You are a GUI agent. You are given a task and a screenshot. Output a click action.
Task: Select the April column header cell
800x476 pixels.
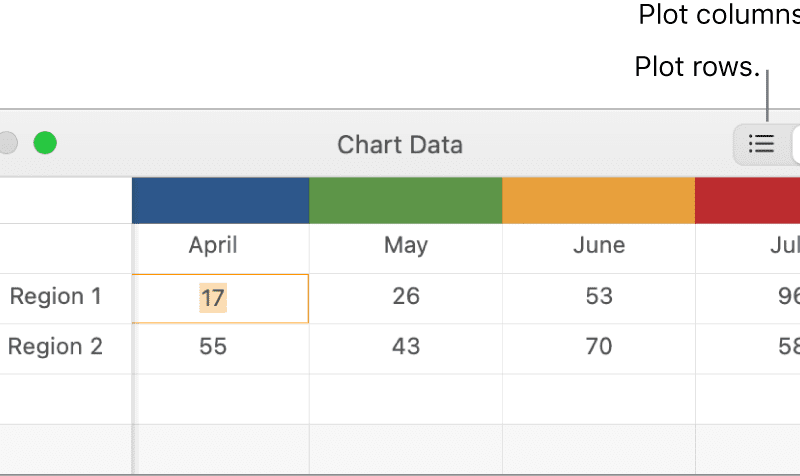point(220,248)
